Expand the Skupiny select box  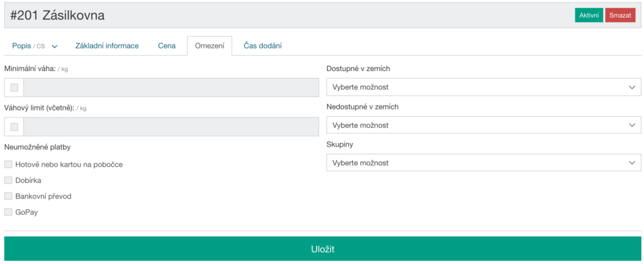(483, 163)
